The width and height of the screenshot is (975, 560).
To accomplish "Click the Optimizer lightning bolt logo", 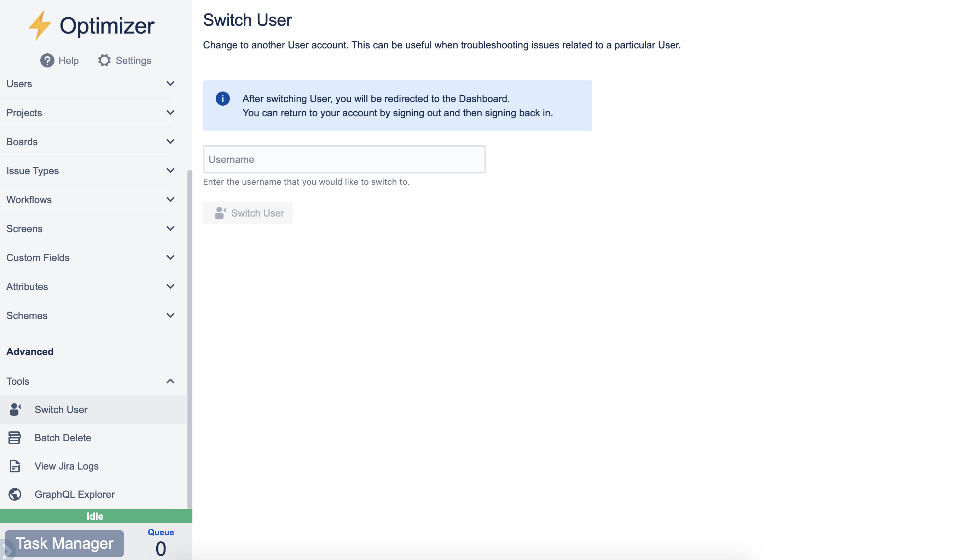I will tap(40, 25).
